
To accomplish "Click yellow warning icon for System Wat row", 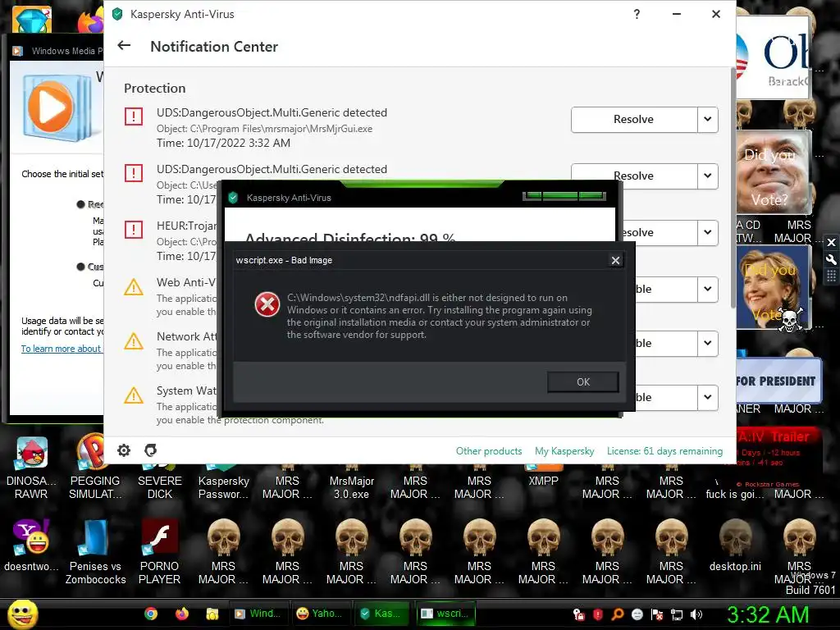I will click(x=134, y=395).
